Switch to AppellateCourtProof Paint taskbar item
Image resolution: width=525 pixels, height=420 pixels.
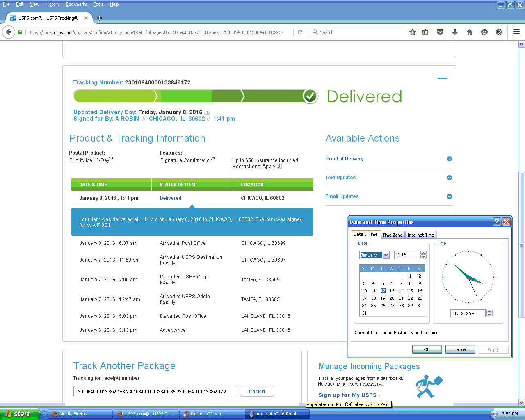pos(277,414)
